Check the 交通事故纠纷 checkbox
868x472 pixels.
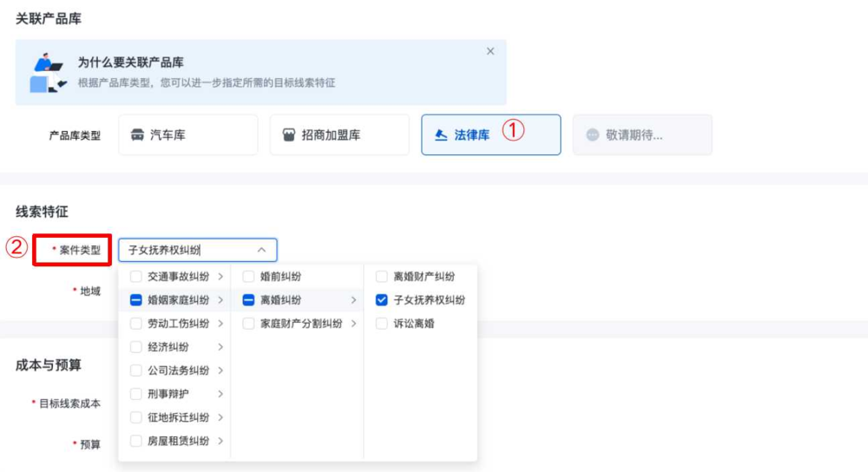tap(135, 276)
